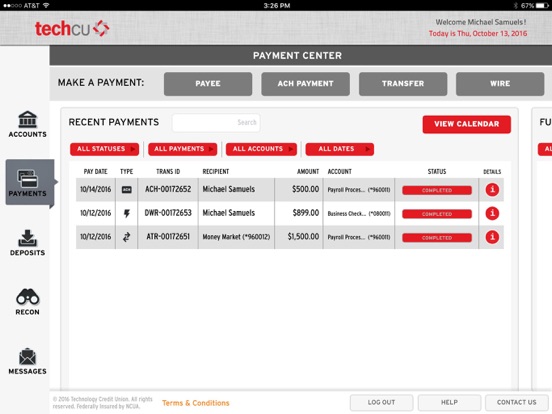The image size is (552, 414).
Task: Click the $899.00 amount cell
Action: click(306, 213)
